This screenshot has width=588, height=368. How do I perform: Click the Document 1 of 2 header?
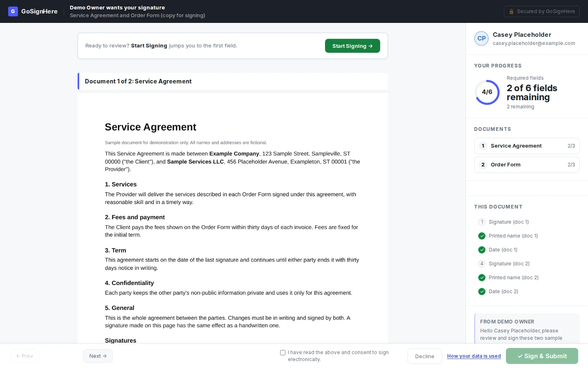point(233,81)
